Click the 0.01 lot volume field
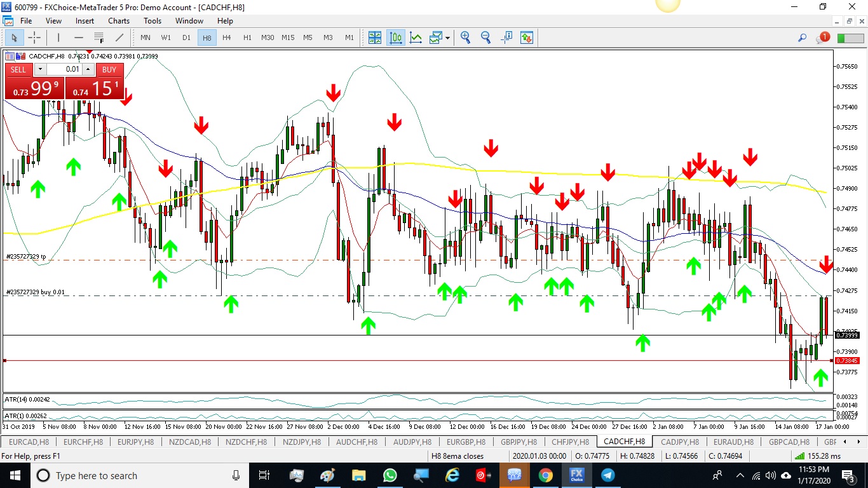Screen dimensions: 868x488 click(x=64, y=69)
